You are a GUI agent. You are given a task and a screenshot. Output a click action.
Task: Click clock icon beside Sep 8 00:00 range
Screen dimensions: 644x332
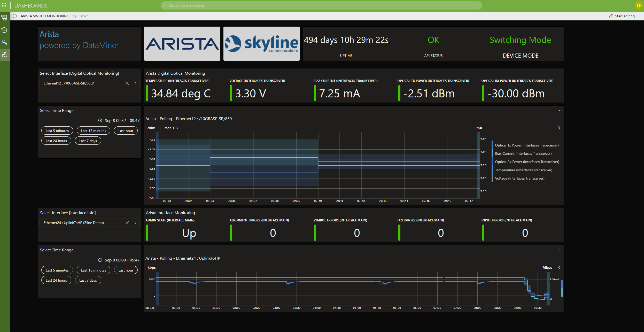(100, 260)
